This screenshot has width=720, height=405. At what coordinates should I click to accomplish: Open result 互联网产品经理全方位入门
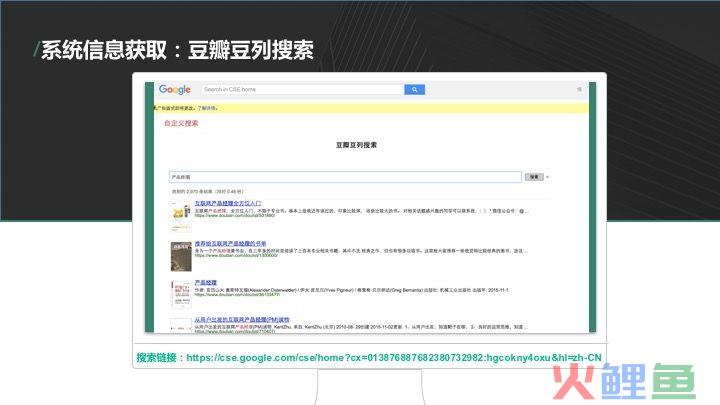coord(228,203)
